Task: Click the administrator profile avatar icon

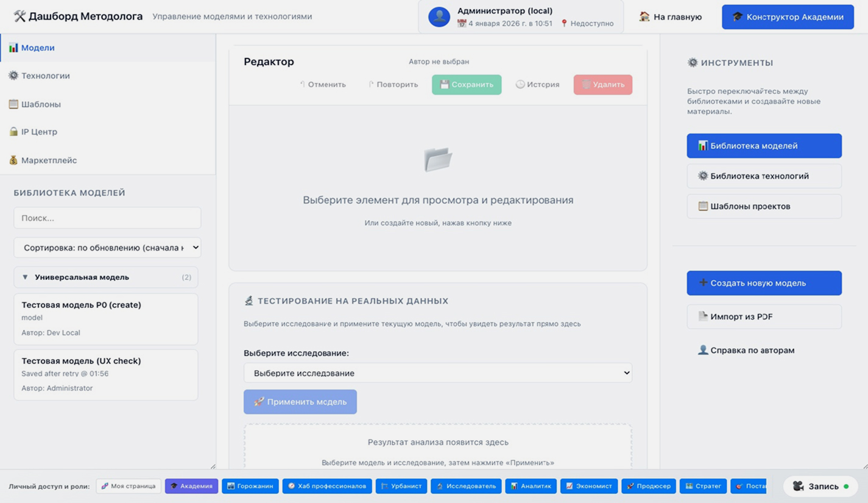Action: tap(439, 16)
